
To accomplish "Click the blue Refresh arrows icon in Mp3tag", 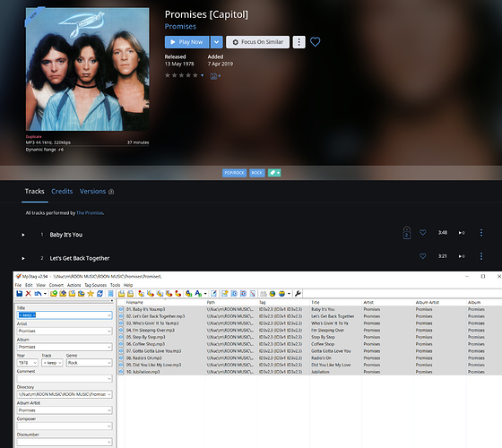I will [x=100, y=294].
